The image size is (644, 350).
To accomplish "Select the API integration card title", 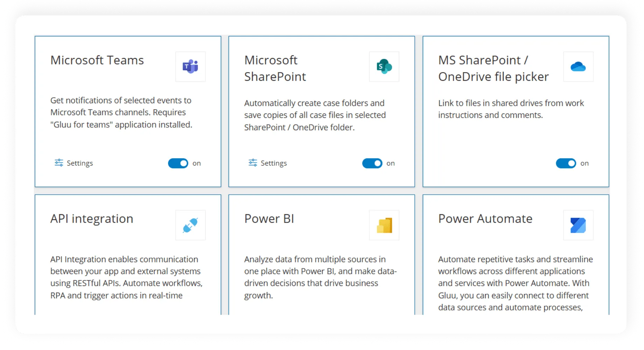I will pos(92,219).
